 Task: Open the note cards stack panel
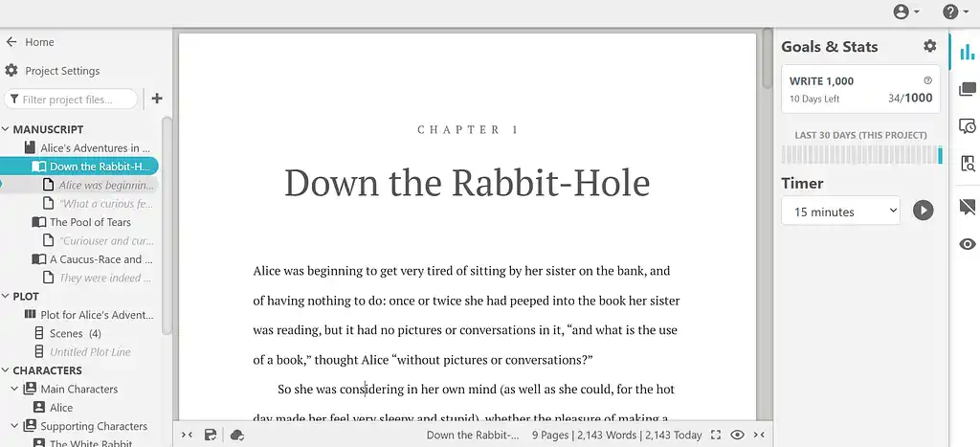pyautogui.click(x=967, y=89)
